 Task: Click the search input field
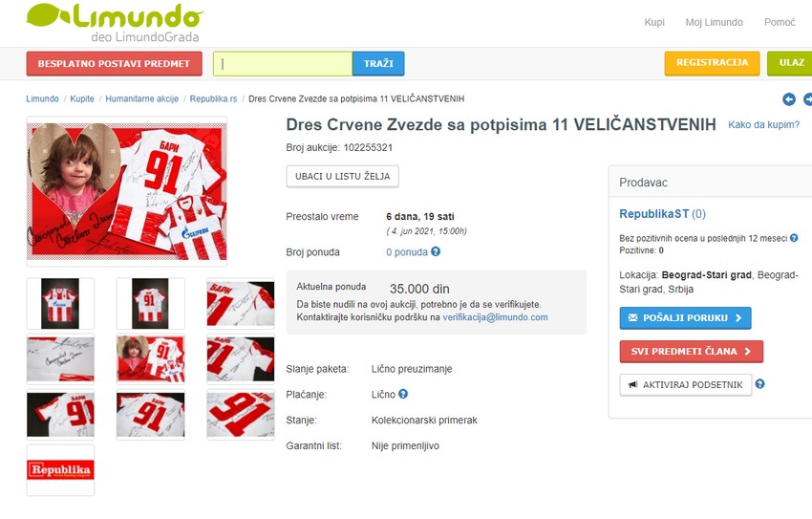click(283, 64)
